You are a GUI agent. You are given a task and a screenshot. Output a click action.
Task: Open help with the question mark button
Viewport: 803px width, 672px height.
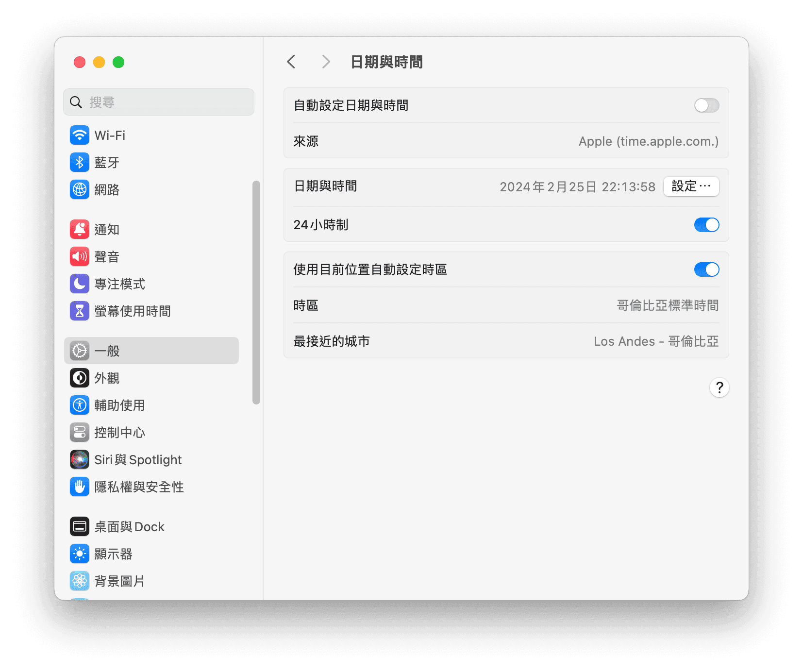coord(719,387)
